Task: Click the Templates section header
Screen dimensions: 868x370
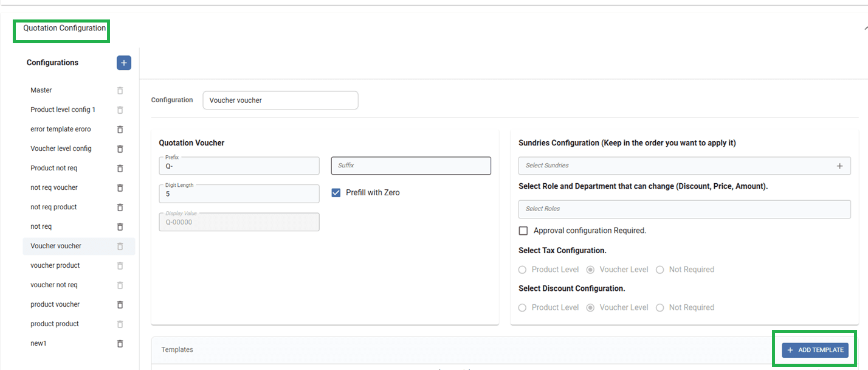Action: 177,350
